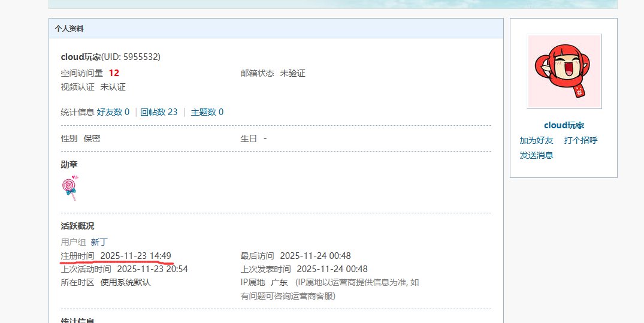Image resolution: width=644 pixels, height=323 pixels.
Task: Click the 活跃概况 section heading
Action: (77, 226)
